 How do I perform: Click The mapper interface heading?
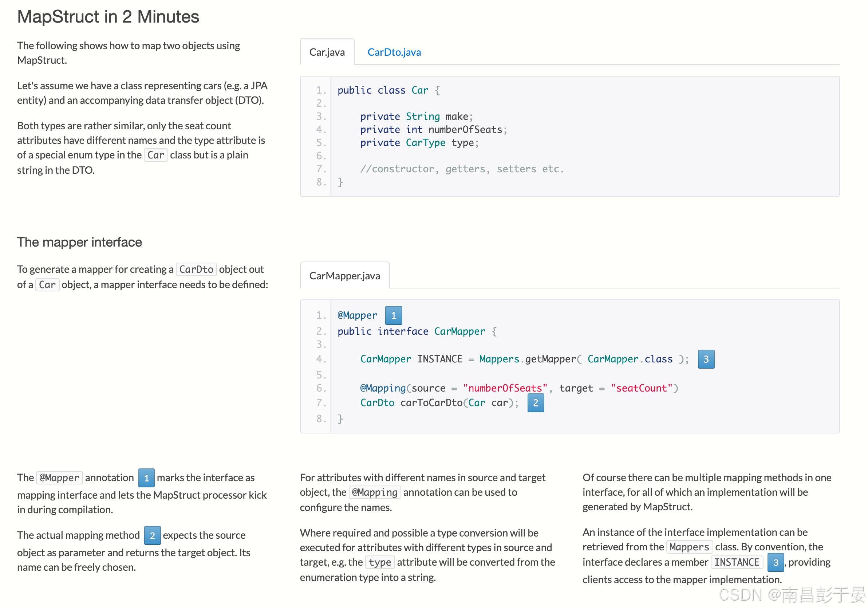coord(79,242)
